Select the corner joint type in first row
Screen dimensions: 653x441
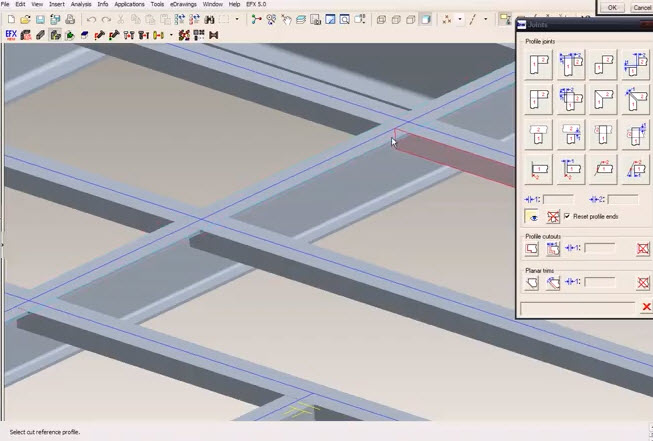(538, 65)
